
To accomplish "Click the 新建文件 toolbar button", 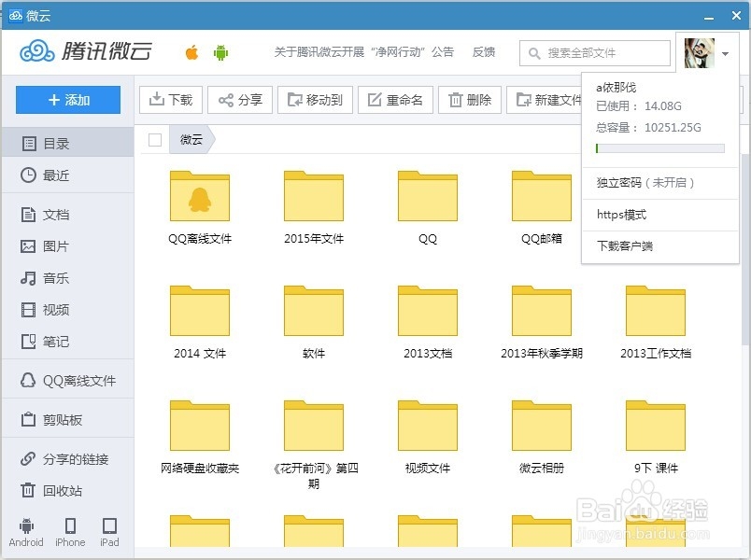I will pos(545,100).
